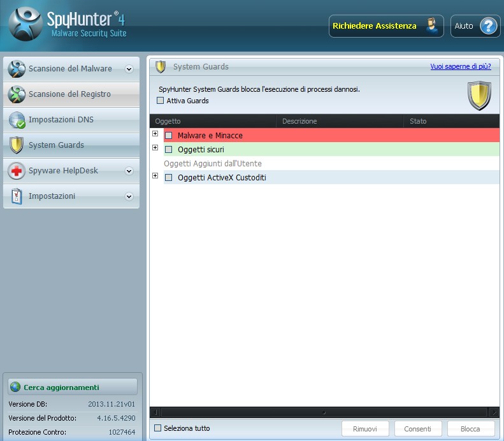Screen dimensions: 504x441
Task: Click the Scansione del Malware magnifier icon
Action: coord(17,69)
